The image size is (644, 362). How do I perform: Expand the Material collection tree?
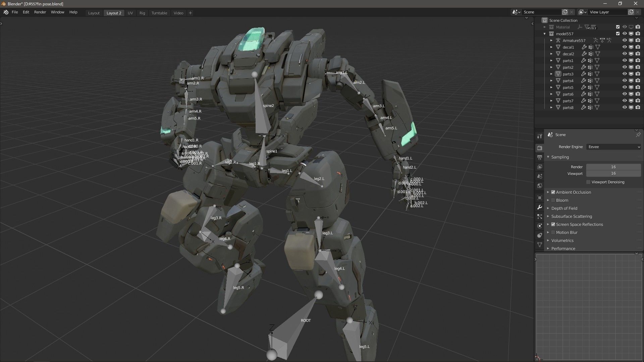pos(545,27)
